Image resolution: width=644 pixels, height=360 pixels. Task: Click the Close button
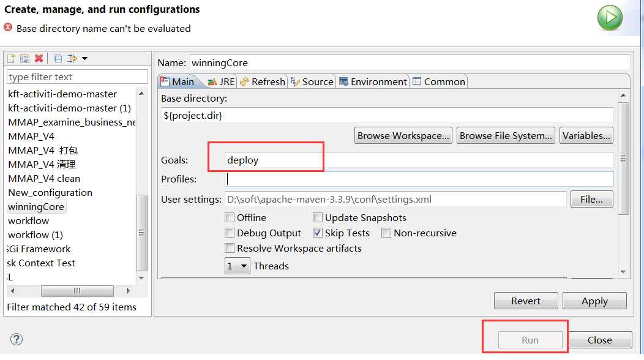coord(600,340)
